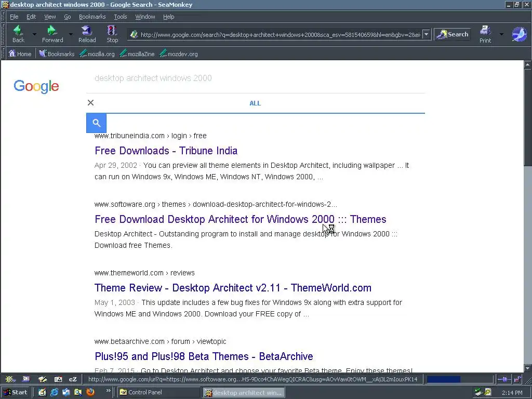Click the 2:14 PM system clock
The width and height of the screenshot is (532, 399).
pos(512,393)
